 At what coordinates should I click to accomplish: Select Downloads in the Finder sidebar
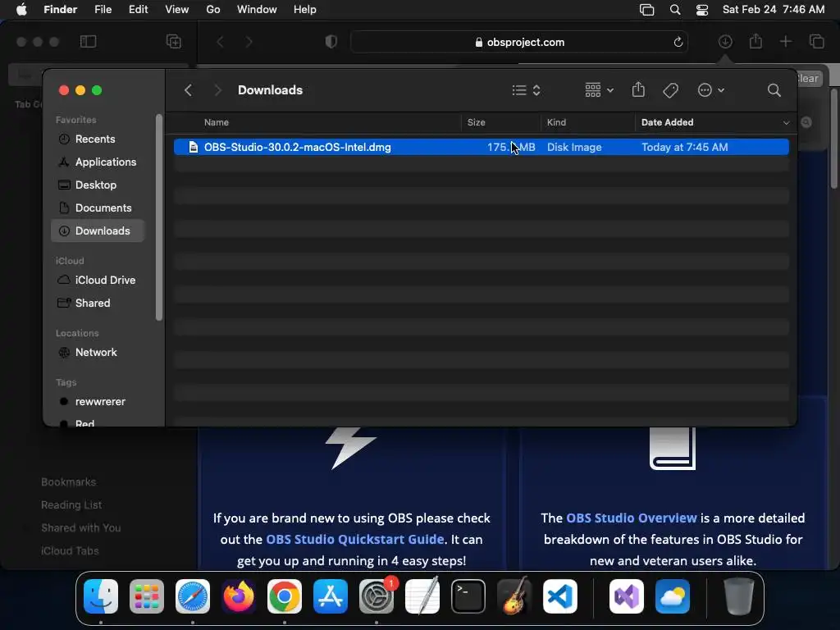pyautogui.click(x=98, y=231)
